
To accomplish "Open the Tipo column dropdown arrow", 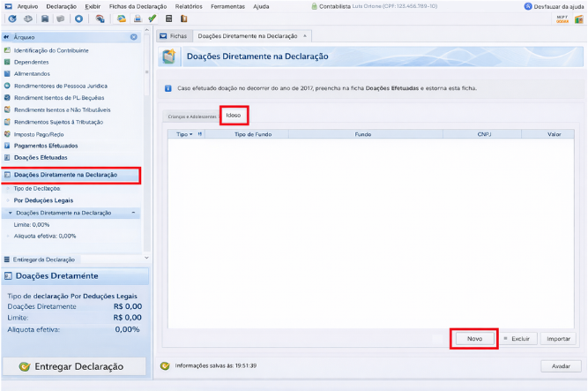I will (x=192, y=135).
